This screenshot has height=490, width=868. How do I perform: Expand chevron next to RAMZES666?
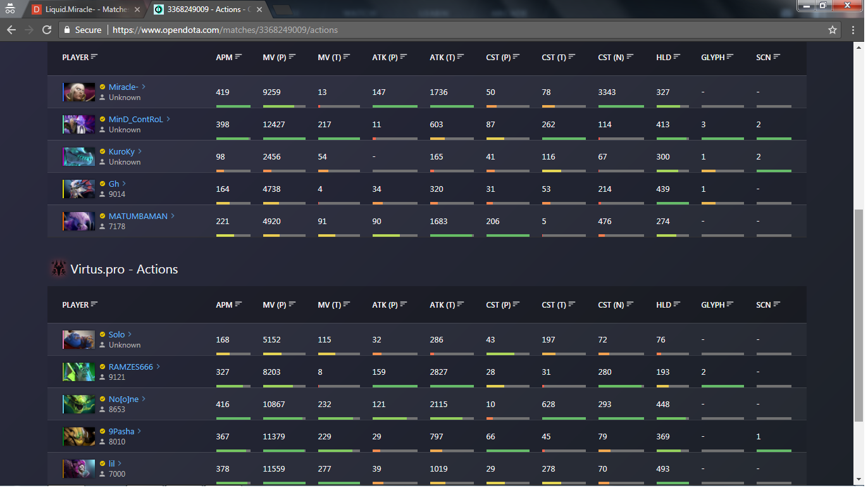tap(158, 367)
